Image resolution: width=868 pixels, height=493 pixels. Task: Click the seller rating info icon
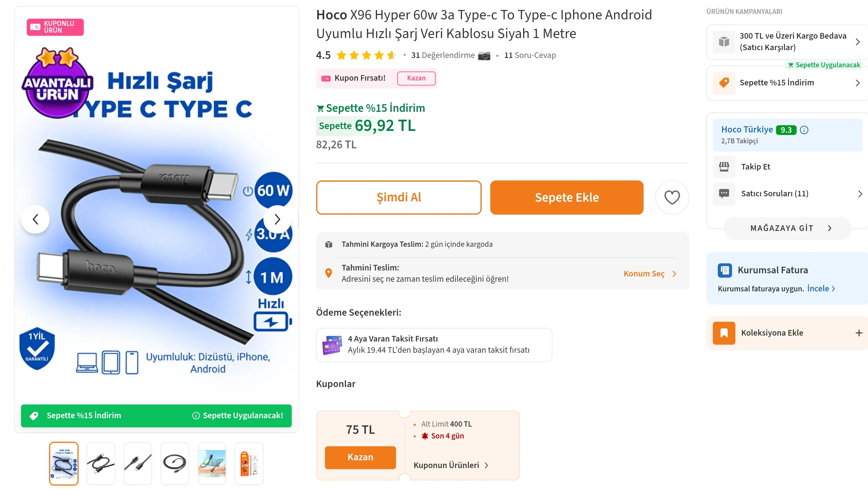tap(804, 130)
